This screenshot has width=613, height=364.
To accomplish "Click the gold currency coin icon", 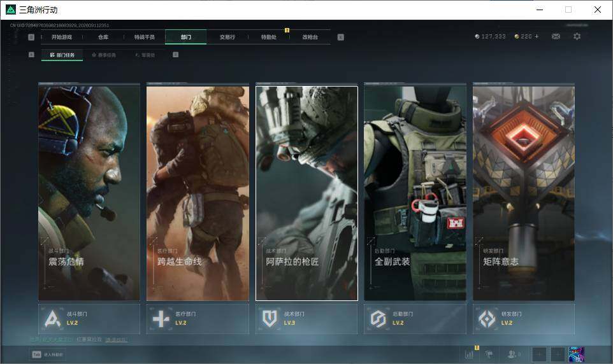I will coord(516,36).
